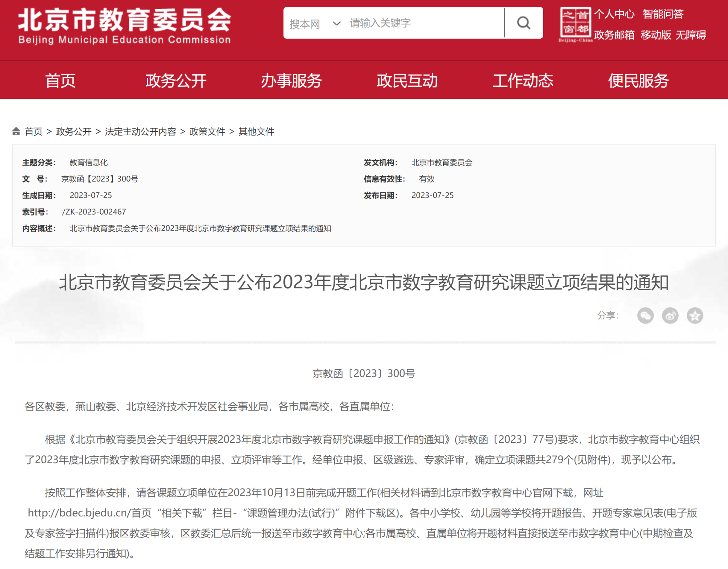The image size is (728, 569).
Task: Open the 政务公开 navigation menu item
Action: [x=176, y=81]
